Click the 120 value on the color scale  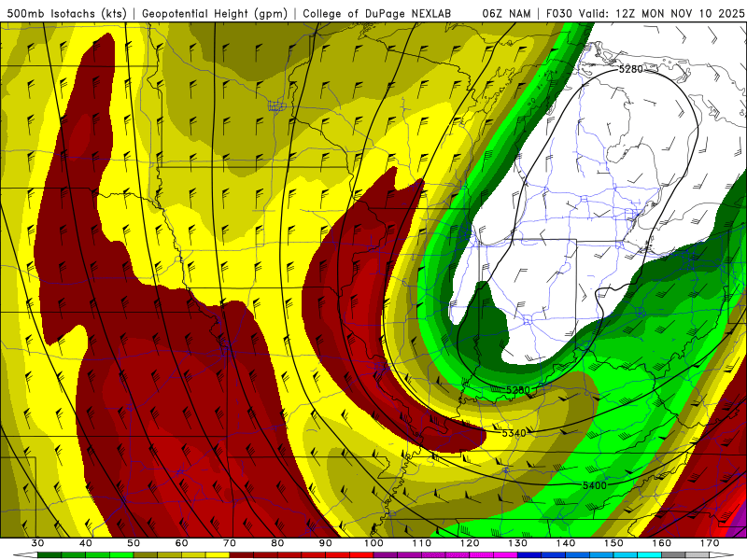tap(470, 543)
